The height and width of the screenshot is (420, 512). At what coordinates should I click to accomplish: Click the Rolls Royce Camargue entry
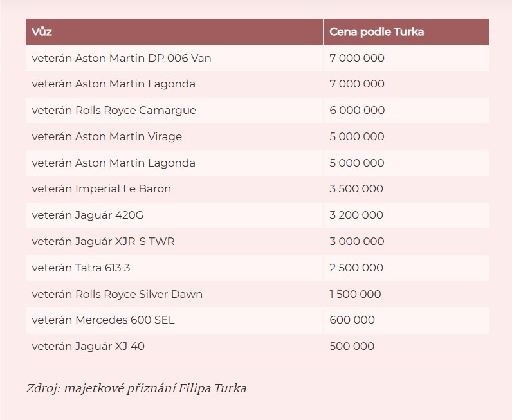[x=114, y=110]
